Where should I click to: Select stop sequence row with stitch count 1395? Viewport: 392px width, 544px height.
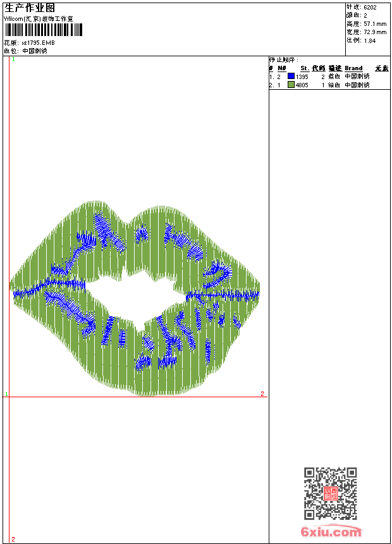click(329, 76)
